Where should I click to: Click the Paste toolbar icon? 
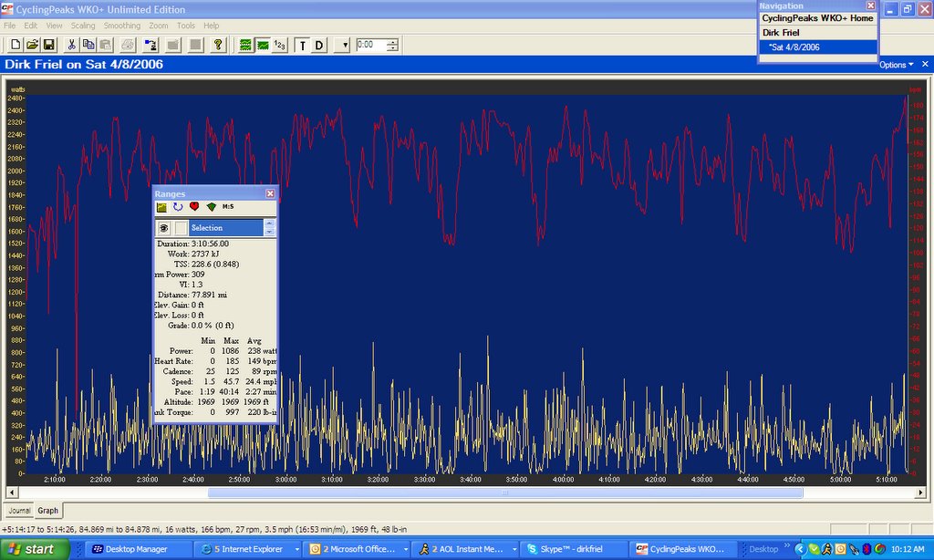[106, 45]
